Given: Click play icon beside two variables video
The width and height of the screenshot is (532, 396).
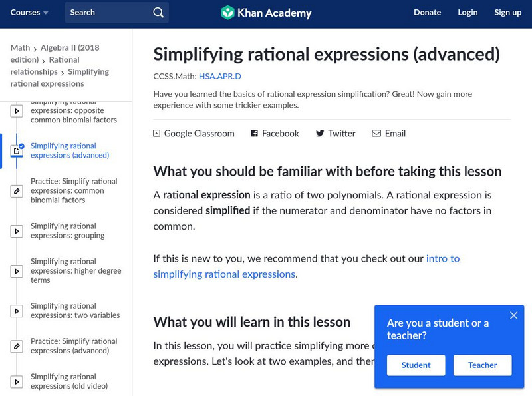Looking at the screenshot, I should click(x=17, y=311).
